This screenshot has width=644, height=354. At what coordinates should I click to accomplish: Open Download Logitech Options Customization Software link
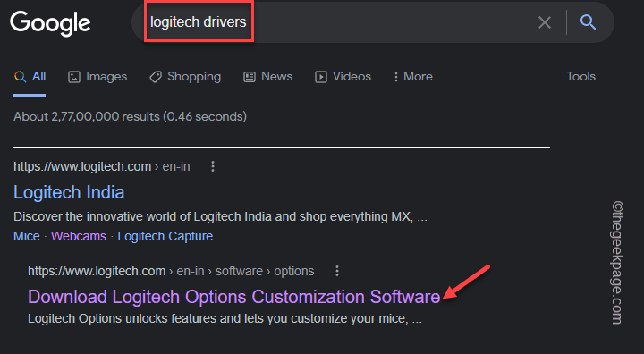pyautogui.click(x=234, y=297)
